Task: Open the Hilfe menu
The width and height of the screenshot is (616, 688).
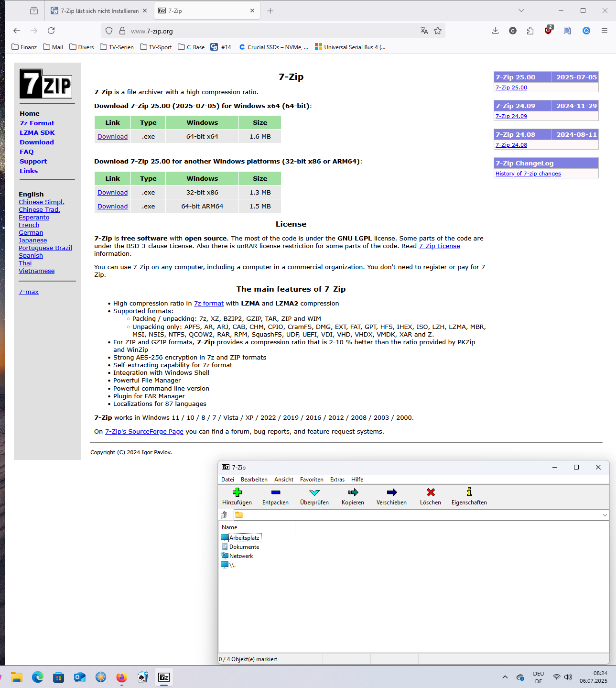Action: pyautogui.click(x=357, y=480)
